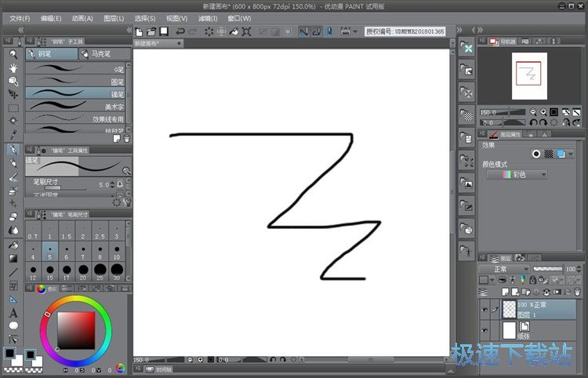Select the gradient tool icon
The image size is (588, 378).
tap(13, 258)
